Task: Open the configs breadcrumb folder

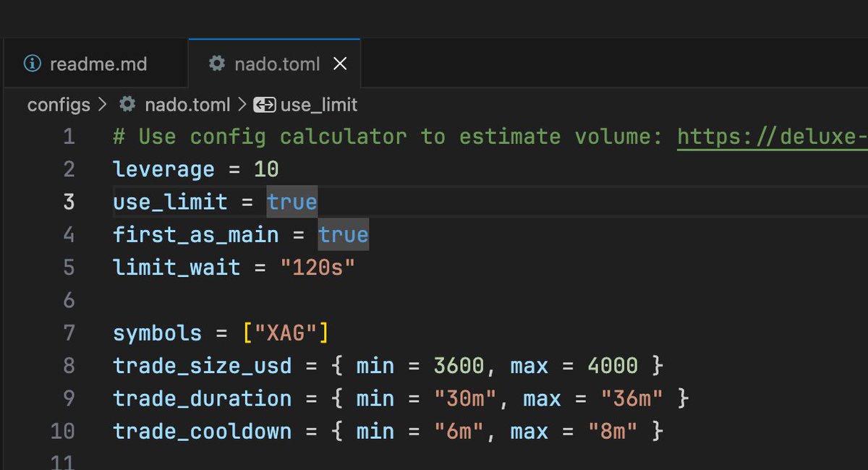Action: point(59,105)
